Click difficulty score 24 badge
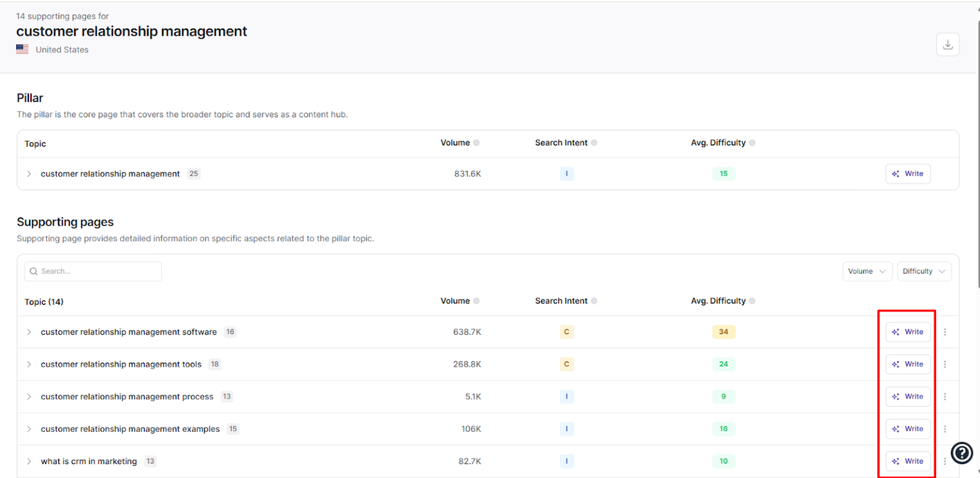The image size is (980, 478). 723,364
